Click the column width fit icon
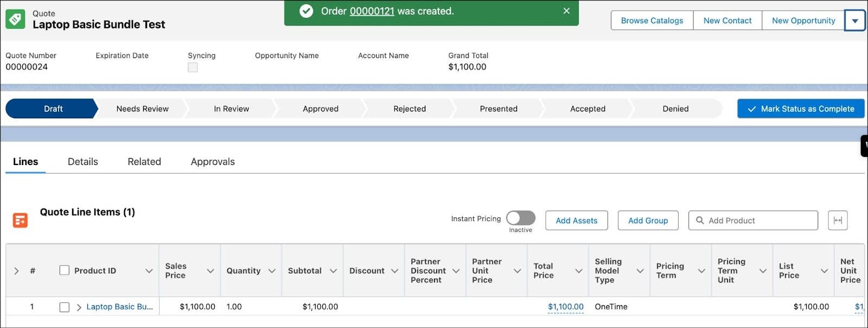The height and width of the screenshot is (328, 868). click(x=838, y=220)
